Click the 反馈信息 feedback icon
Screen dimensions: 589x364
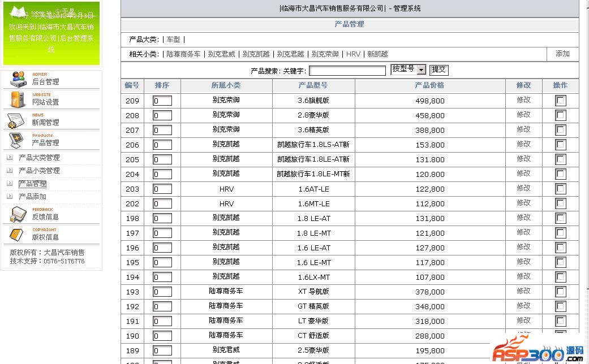tap(18, 214)
